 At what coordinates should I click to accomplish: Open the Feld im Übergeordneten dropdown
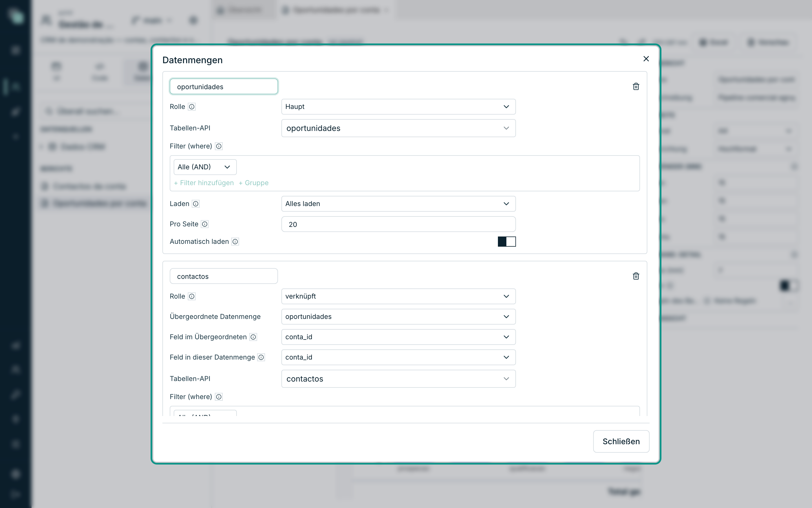click(x=398, y=337)
